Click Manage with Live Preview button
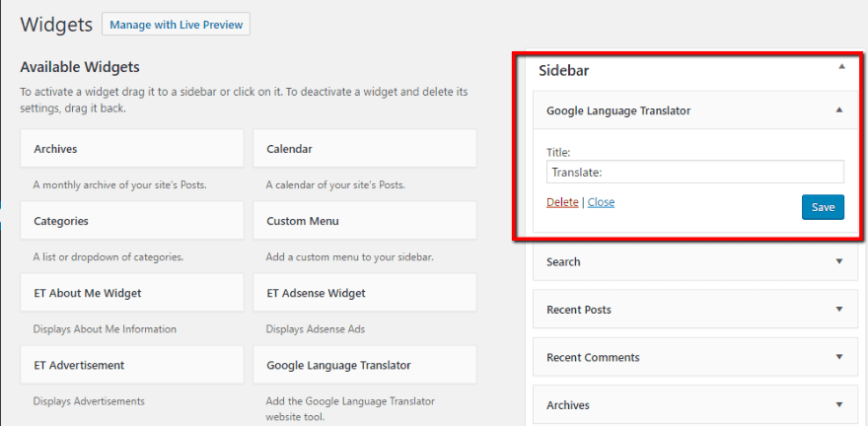The width and height of the screenshot is (868, 426). (x=176, y=25)
